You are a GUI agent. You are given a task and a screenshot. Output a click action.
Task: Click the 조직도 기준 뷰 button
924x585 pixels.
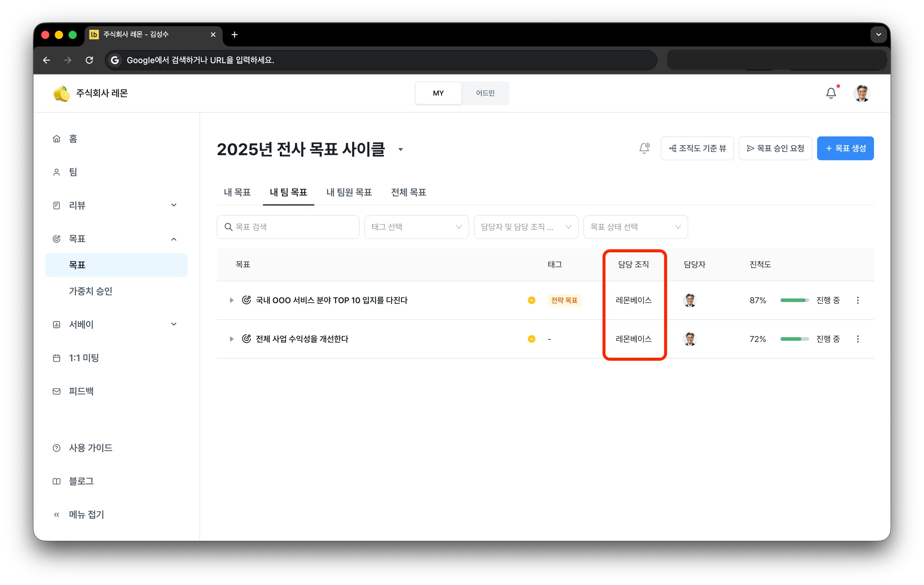(x=697, y=148)
